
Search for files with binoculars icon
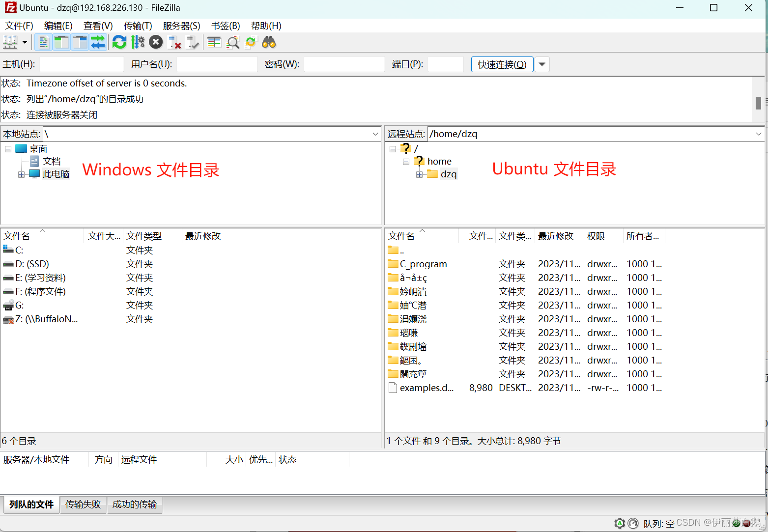tap(269, 42)
